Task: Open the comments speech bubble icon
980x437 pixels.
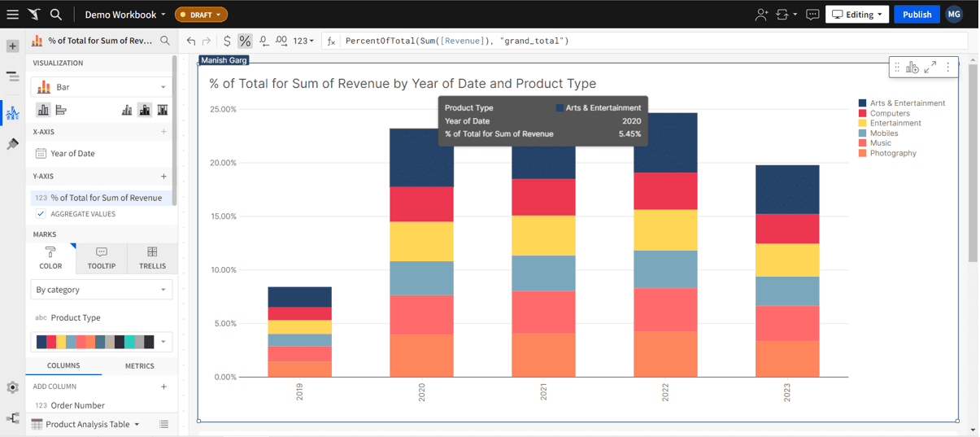Action: (812, 15)
